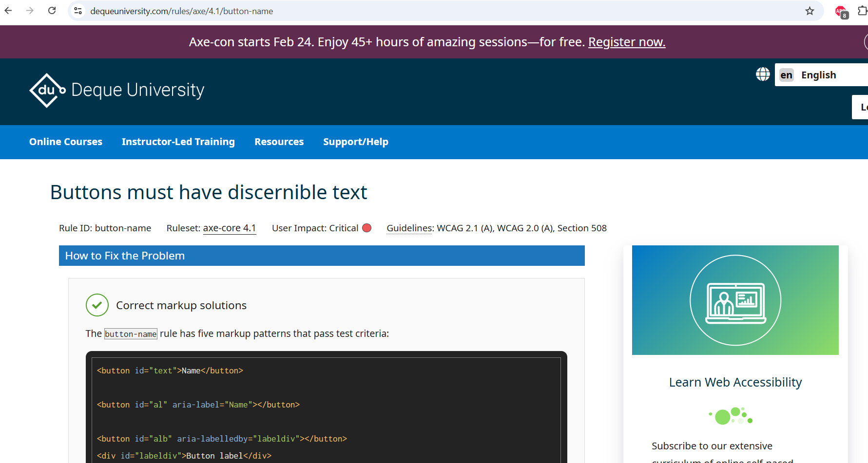Viewport: 868px width, 463px height.
Task: Click the Learn Web Accessibility banner image
Action: pos(735,300)
